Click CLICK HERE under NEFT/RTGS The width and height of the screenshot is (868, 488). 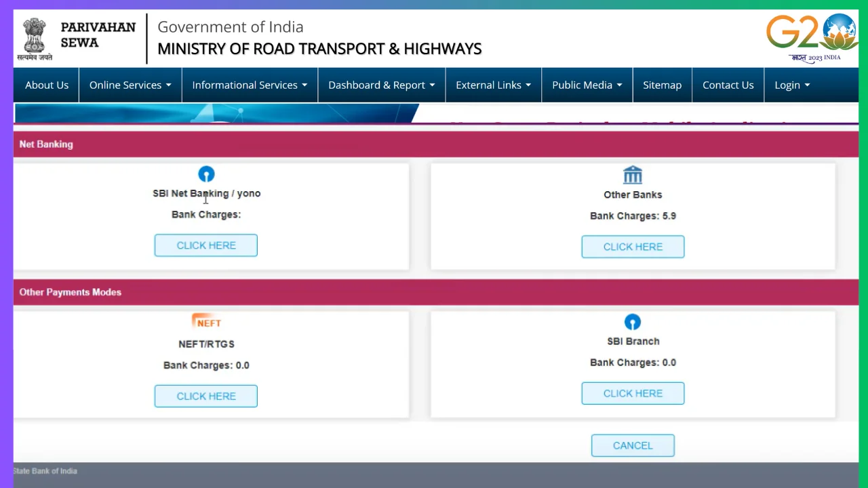point(205,396)
